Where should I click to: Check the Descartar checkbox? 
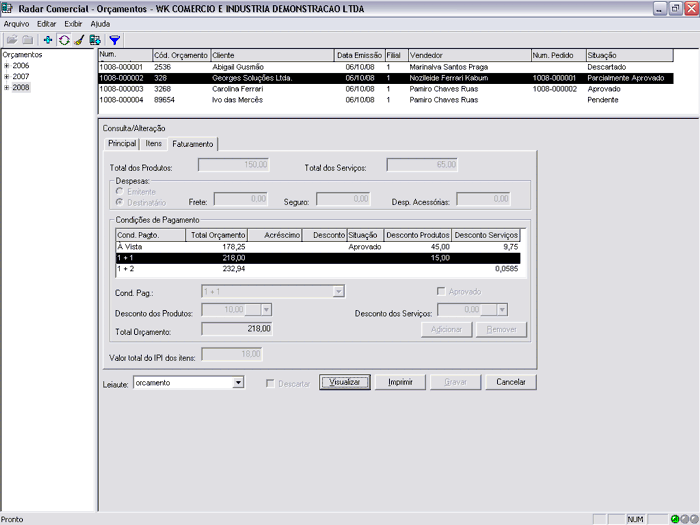coord(270,382)
